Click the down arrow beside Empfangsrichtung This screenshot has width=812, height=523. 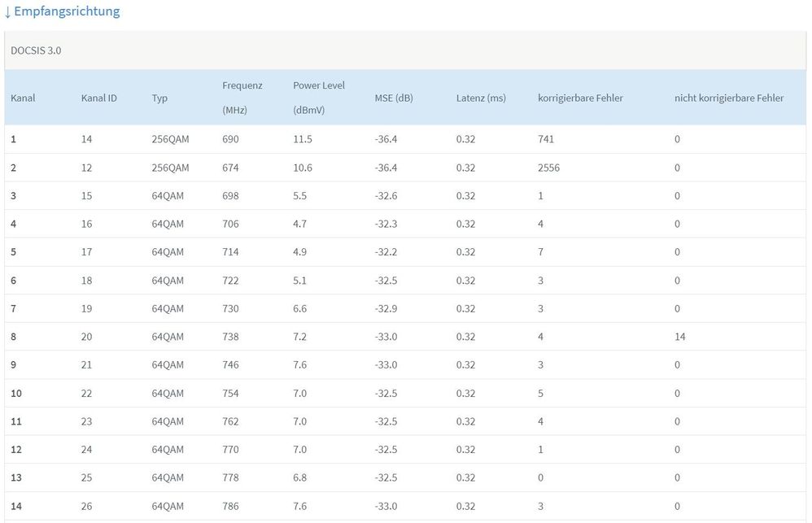coord(7,12)
